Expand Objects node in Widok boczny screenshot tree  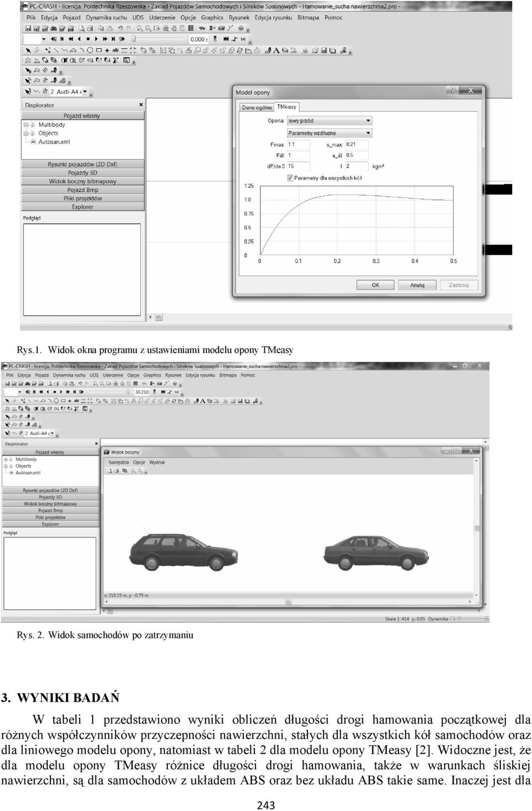(6, 466)
